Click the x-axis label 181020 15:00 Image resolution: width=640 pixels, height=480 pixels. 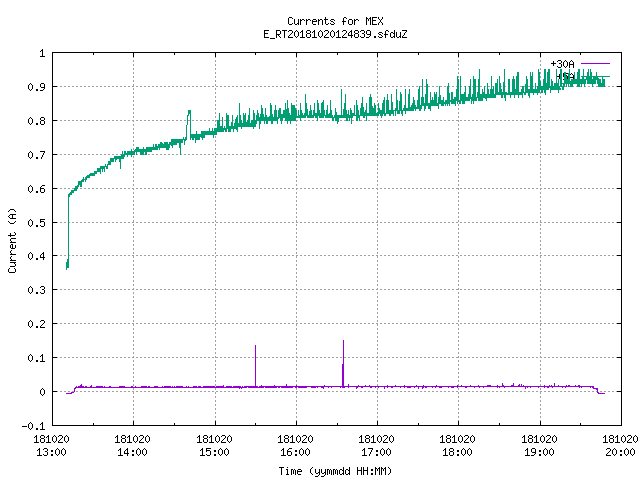214,446
